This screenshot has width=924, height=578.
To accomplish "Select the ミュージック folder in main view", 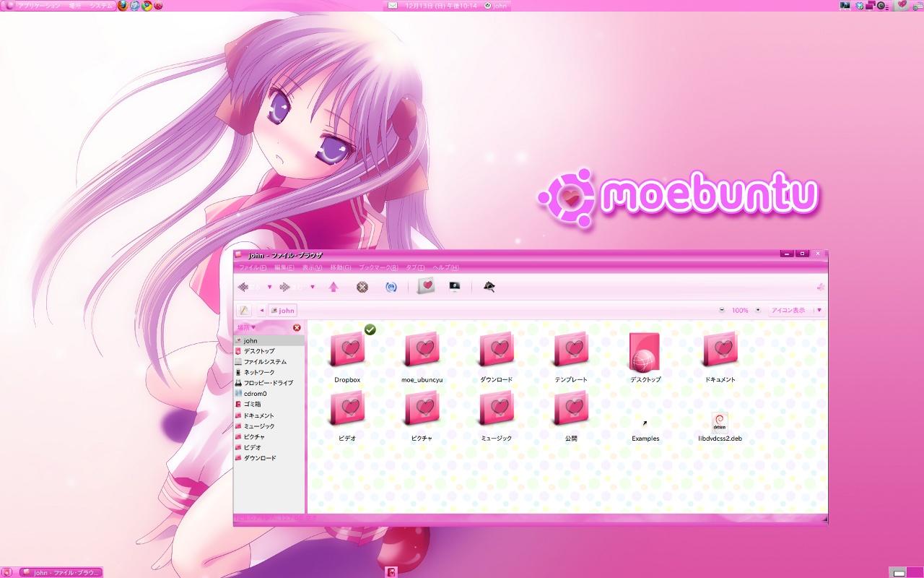I will tap(497, 408).
